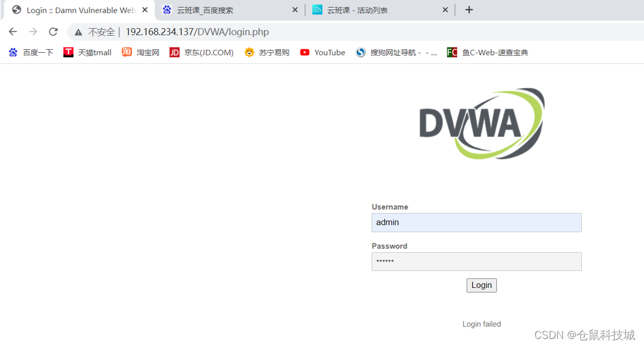Focus the Username field containing admin

476,222
